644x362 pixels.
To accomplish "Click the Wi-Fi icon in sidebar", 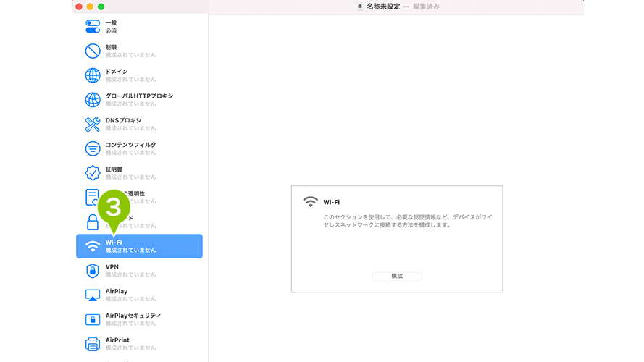I will point(93,246).
